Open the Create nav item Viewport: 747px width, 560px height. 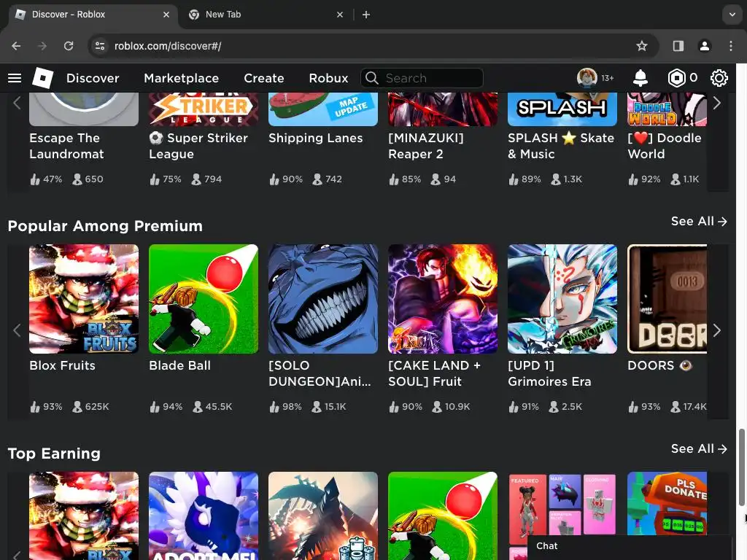[x=263, y=77]
